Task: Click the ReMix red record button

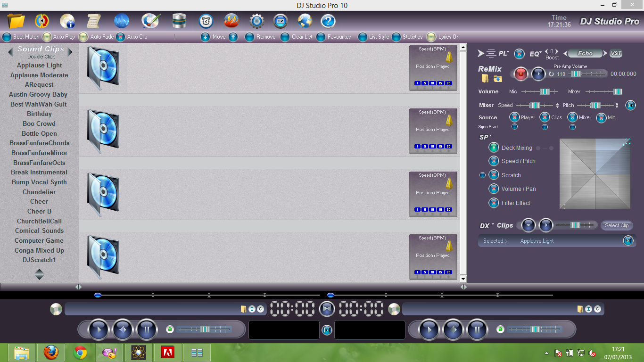Action: pyautogui.click(x=521, y=74)
